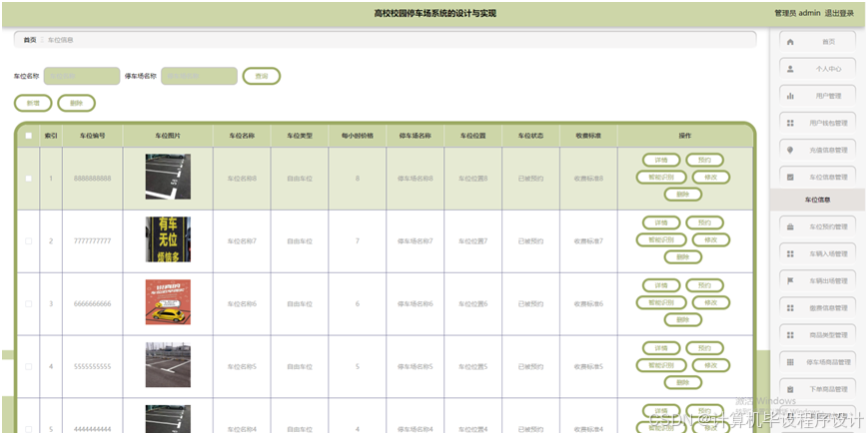Click the 管理员 admin account label
Viewport: 868px width, 435px height.
(x=797, y=13)
